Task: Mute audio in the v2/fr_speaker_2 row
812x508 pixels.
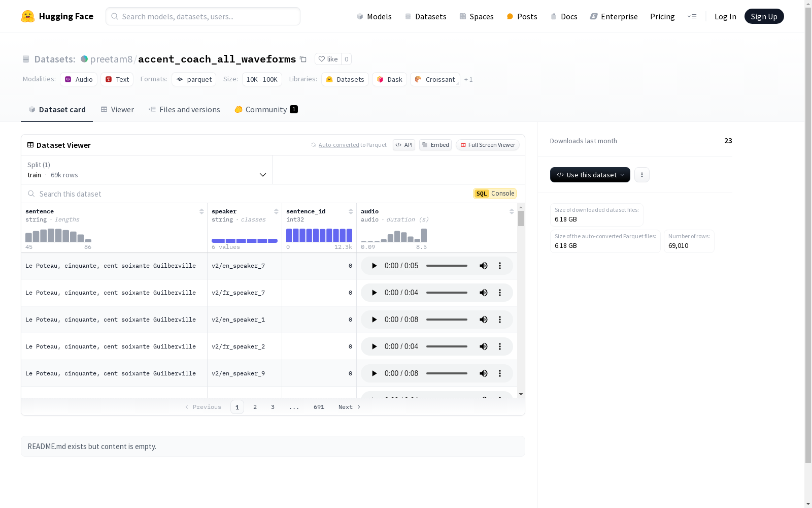Action: click(484, 346)
